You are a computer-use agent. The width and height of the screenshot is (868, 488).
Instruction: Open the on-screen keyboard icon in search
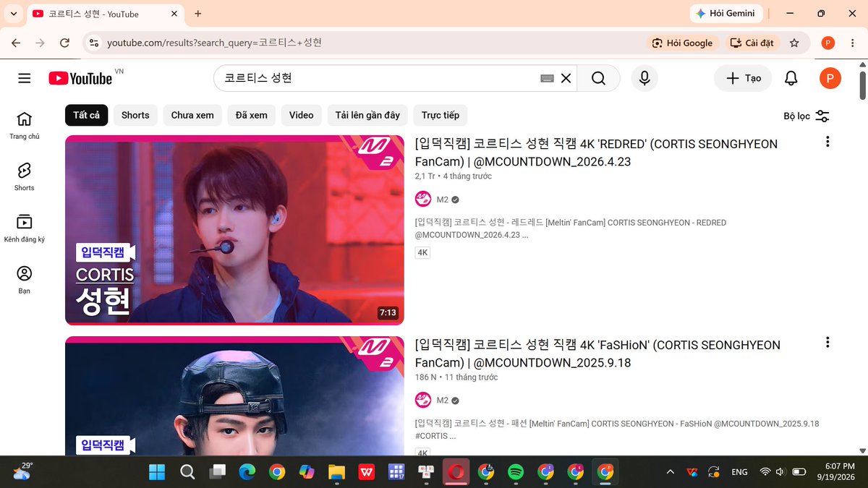tap(548, 78)
